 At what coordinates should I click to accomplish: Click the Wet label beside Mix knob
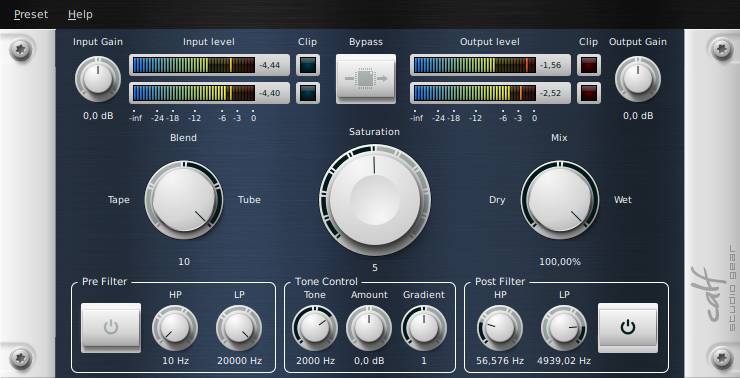622,200
